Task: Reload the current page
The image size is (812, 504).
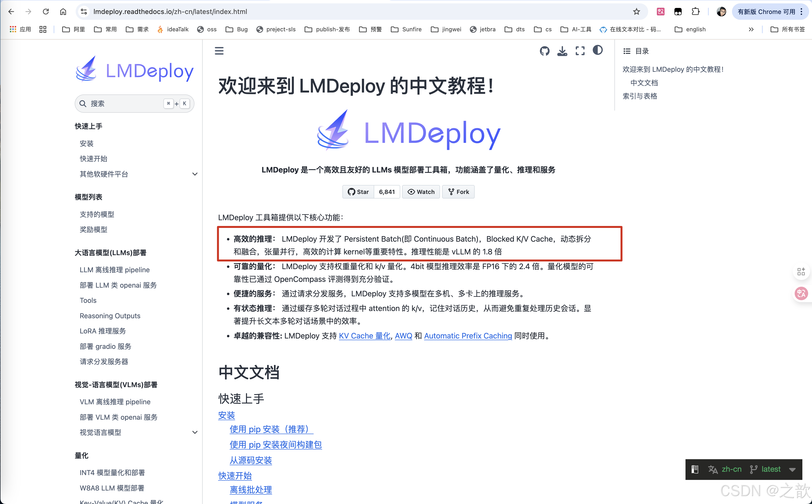Action: point(46,12)
